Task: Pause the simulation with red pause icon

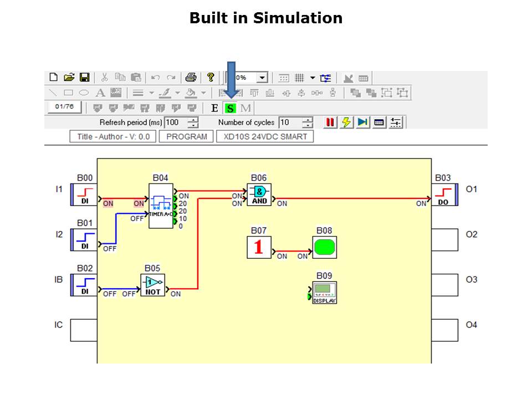Action: (x=330, y=122)
